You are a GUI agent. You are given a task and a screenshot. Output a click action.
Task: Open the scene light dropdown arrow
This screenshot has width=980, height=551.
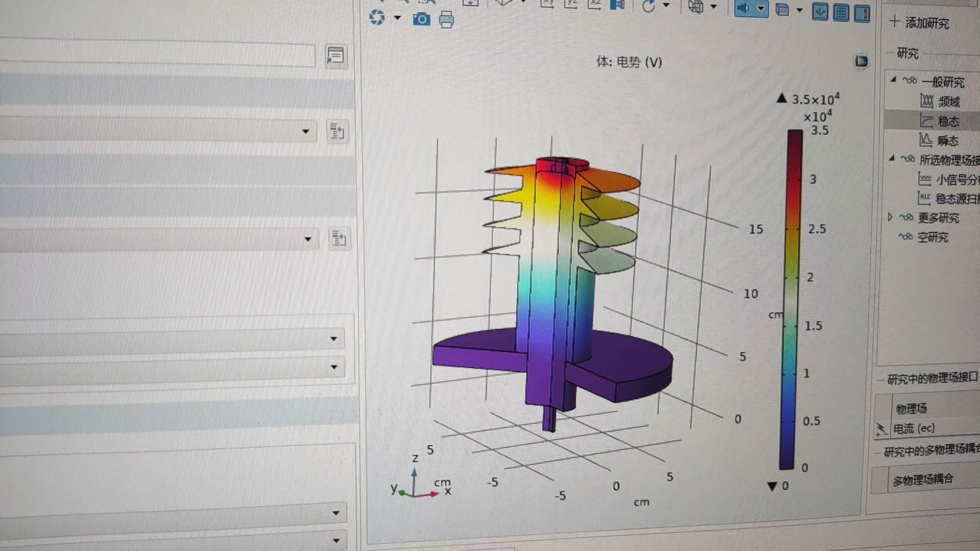(761, 9)
